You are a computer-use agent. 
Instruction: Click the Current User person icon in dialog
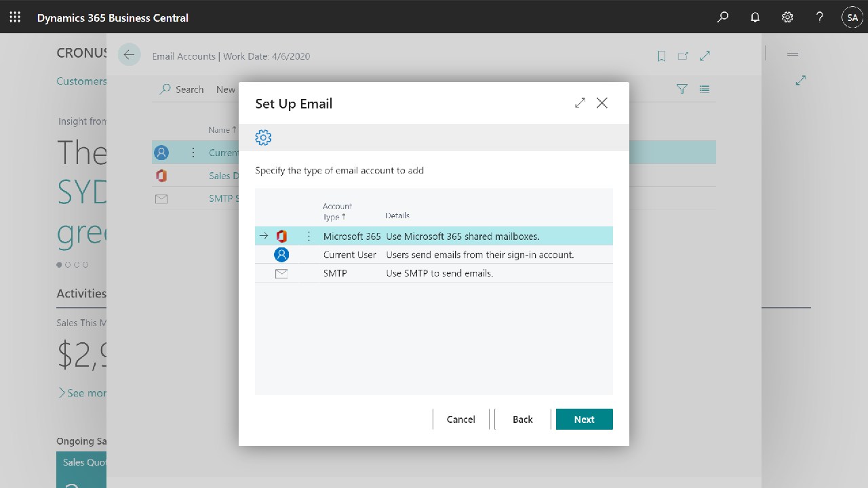pyautogui.click(x=281, y=255)
